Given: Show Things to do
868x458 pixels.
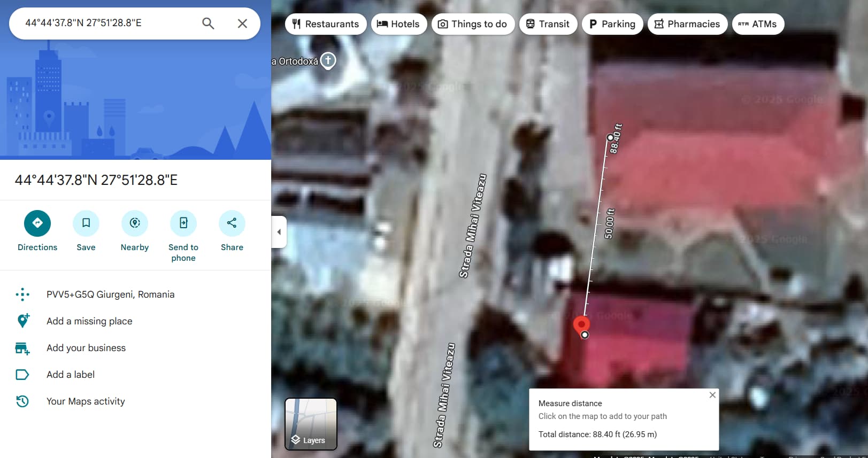Looking at the screenshot, I should 473,24.
